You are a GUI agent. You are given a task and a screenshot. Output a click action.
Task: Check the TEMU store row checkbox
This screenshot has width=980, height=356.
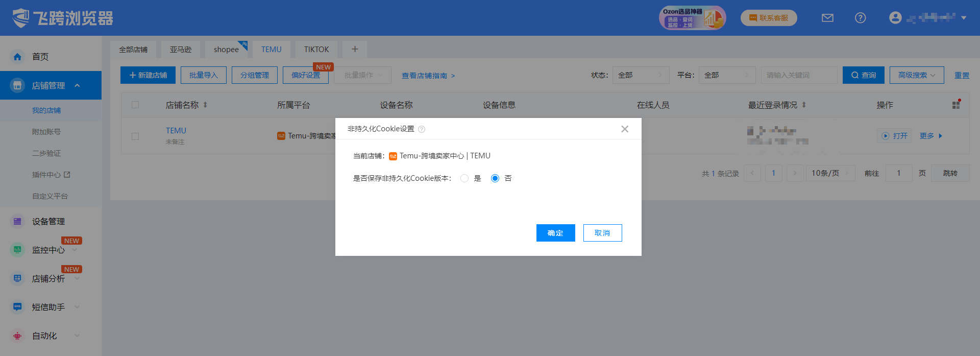135,136
